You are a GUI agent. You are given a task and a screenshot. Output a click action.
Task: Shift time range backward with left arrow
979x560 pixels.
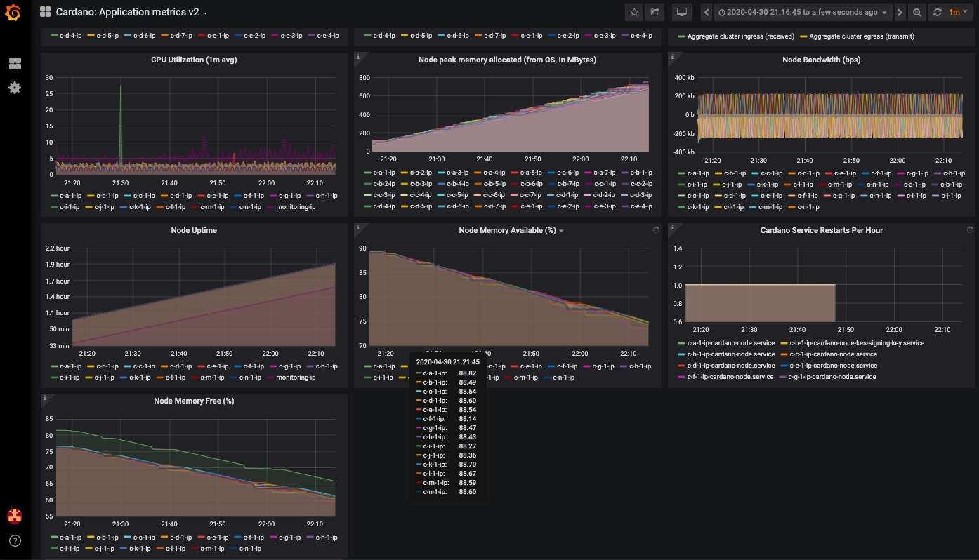pyautogui.click(x=707, y=12)
